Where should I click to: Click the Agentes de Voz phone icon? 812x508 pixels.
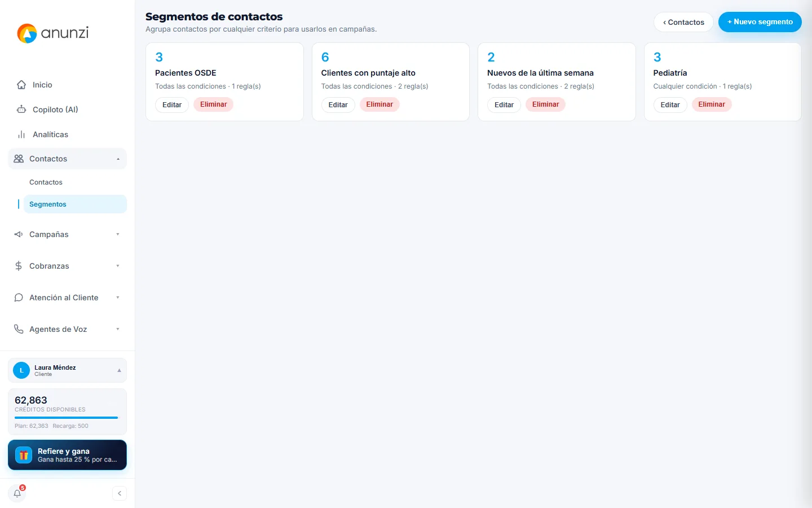[19, 329]
